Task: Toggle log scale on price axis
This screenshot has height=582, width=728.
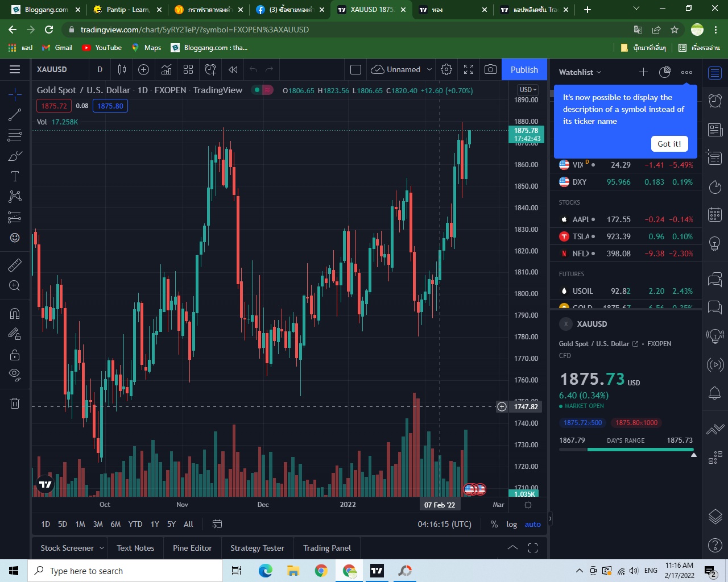Action: (x=512, y=524)
